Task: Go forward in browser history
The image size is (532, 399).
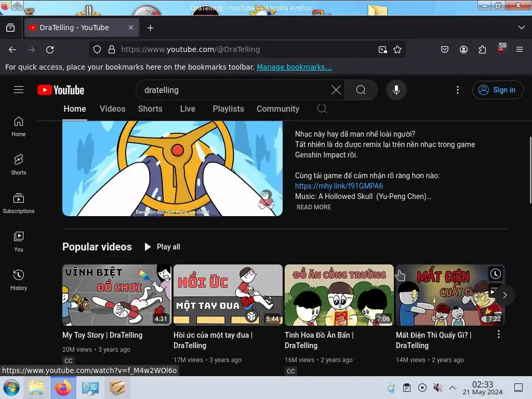Action: coord(31,49)
